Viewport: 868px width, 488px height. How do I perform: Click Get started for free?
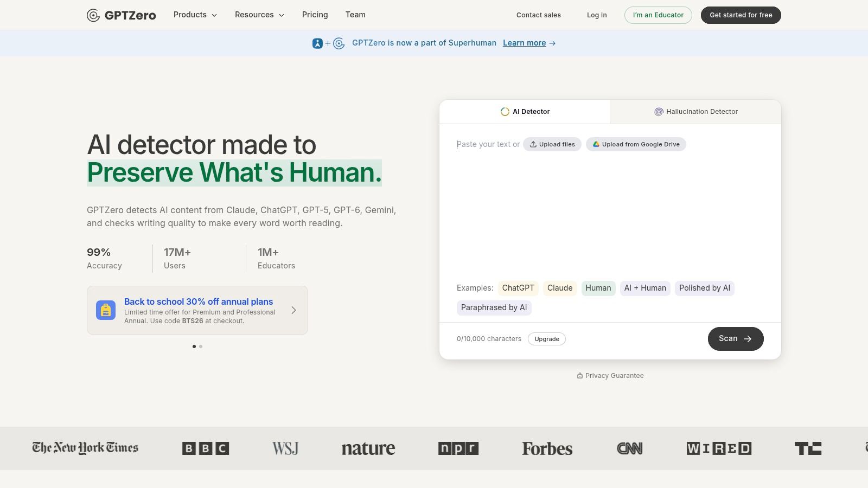click(x=741, y=15)
